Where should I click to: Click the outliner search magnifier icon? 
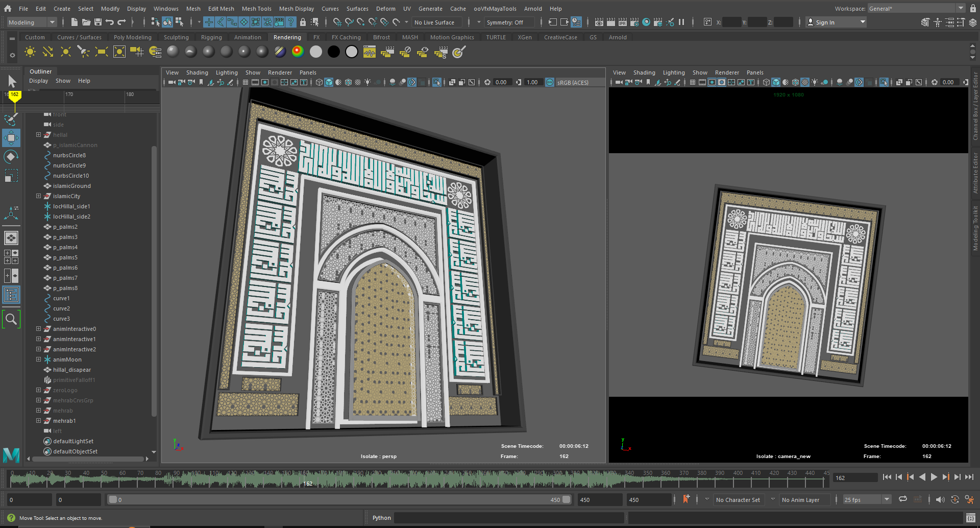point(11,320)
